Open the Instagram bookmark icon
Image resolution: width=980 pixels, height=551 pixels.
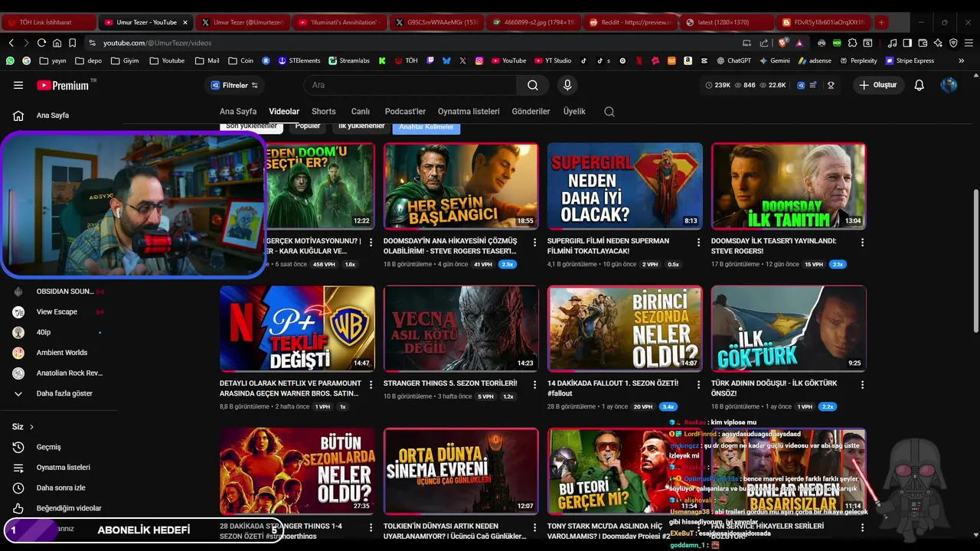click(479, 60)
